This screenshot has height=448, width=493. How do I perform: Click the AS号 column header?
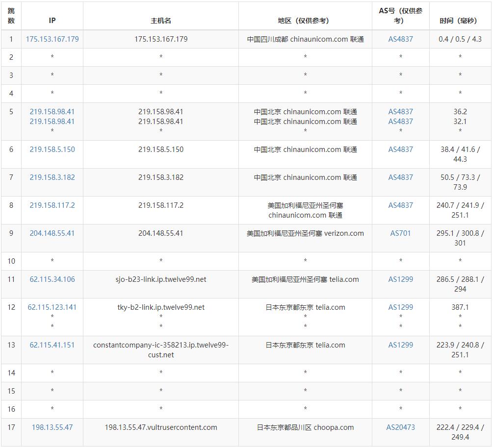click(x=401, y=16)
